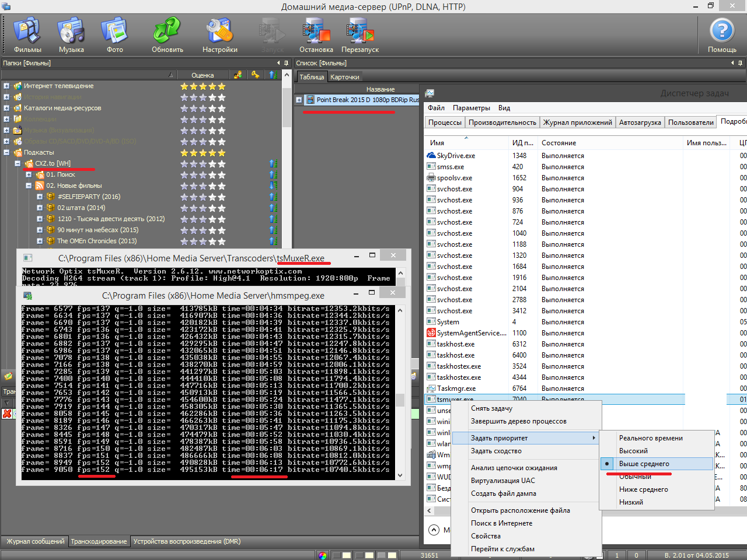Open Настройки (Settings) from the toolbar
Viewport: 747px width, 560px height.
219,34
